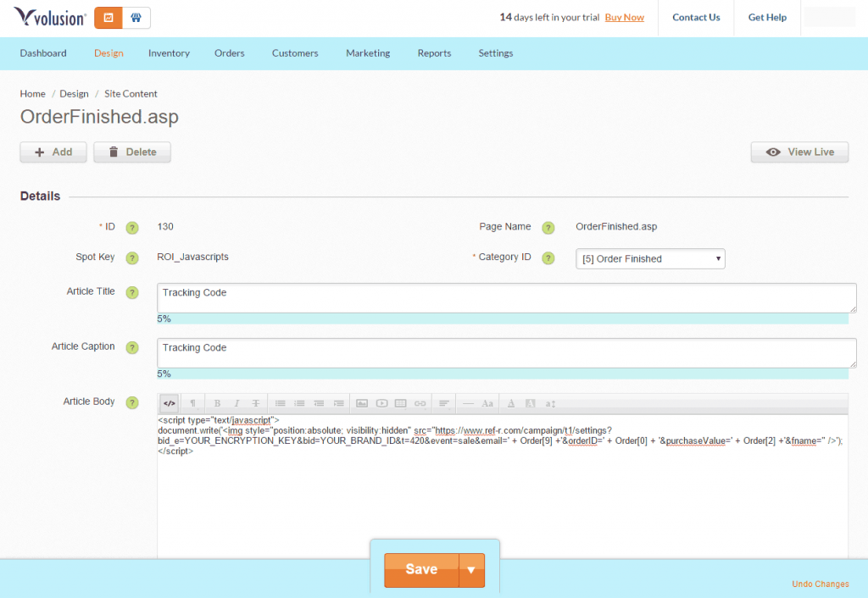Open the Save button's dropdown arrow

pos(472,569)
